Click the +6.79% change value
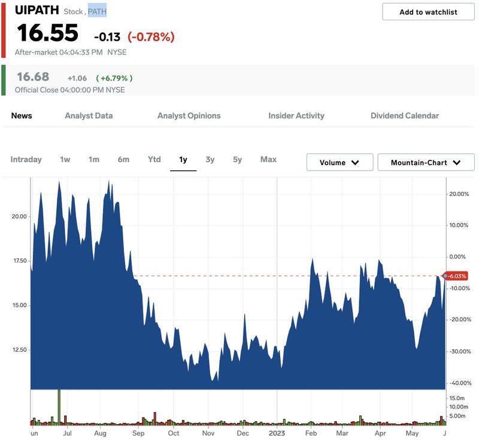Image resolution: width=479 pixels, height=448 pixels. pyautogui.click(x=114, y=78)
